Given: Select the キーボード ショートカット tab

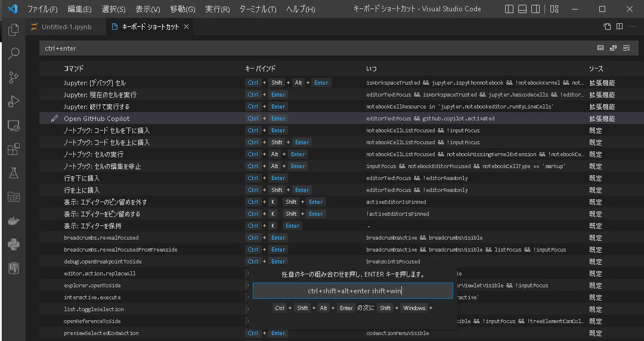Looking at the screenshot, I should coord(150,27).
